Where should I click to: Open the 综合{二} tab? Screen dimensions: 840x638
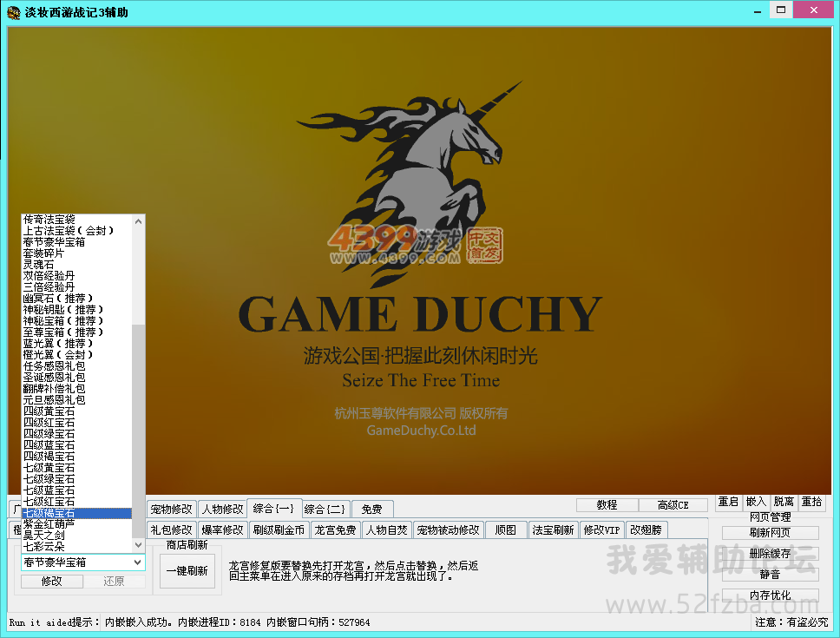coord(325,509)
